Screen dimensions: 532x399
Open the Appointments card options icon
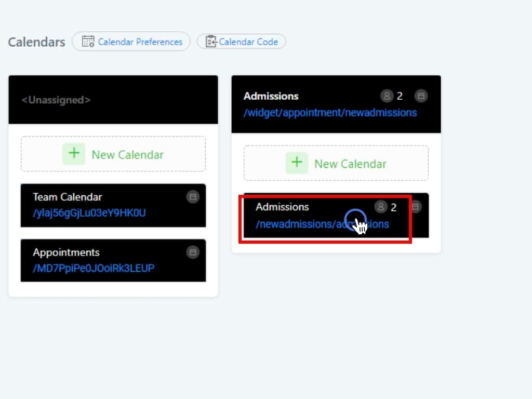pos(193,252)
